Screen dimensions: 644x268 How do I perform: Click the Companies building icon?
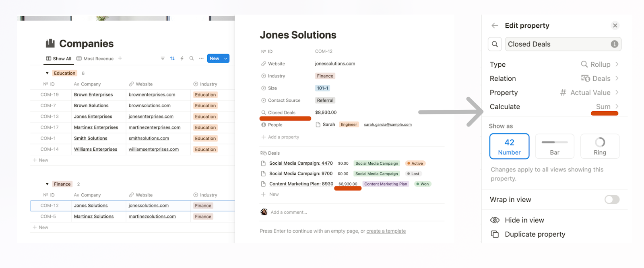[50, 43]
